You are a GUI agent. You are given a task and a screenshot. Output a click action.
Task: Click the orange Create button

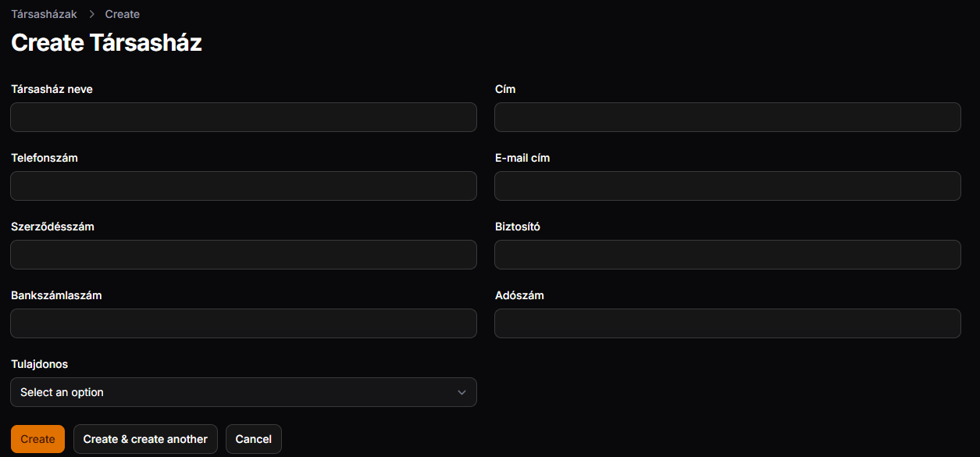point(37,439)
